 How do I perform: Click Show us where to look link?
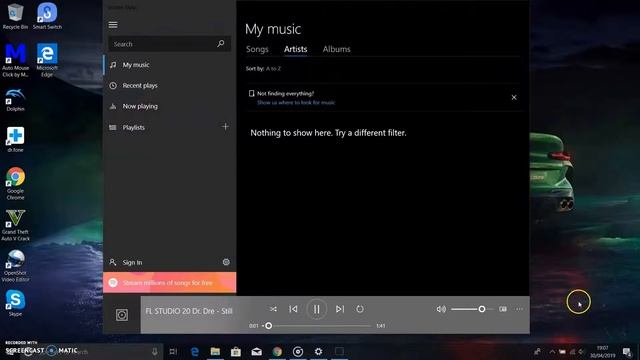296,102
